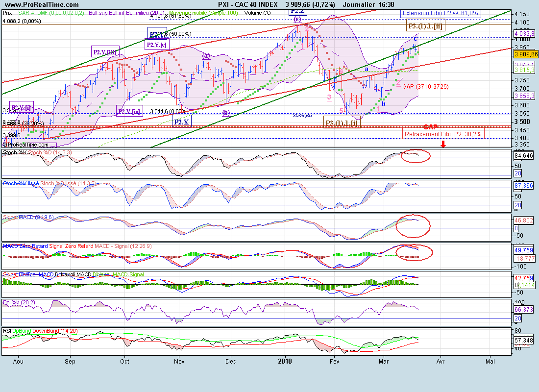Viewport: 539px width, 392px height.
Task: Select the PXI - CAC 40 INDEX title
Action: tap(248, 4)
